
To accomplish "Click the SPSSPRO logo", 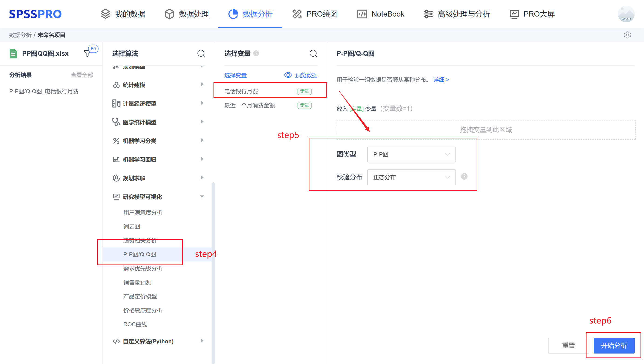I will [x=35, y=14].
